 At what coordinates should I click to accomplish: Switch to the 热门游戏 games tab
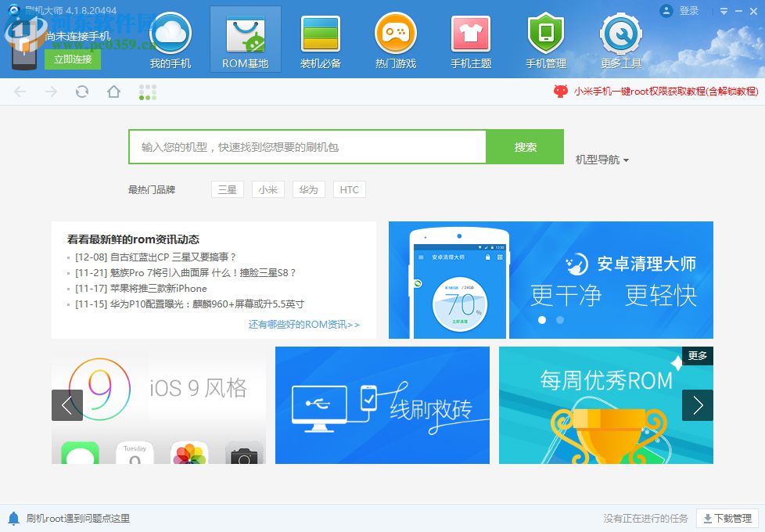[x=395, y=39]
